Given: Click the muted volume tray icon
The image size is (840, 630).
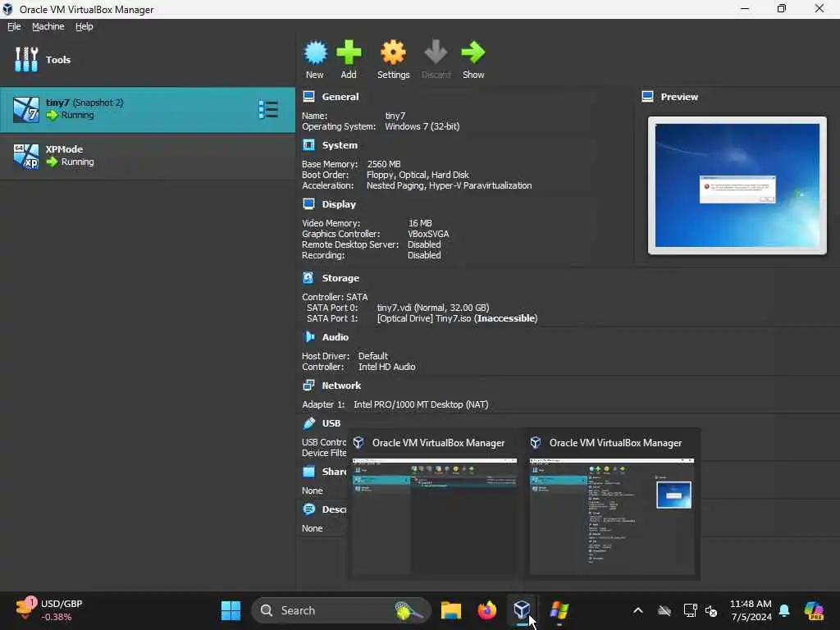Looking at the screenshot, I should (x=711, y=610).
